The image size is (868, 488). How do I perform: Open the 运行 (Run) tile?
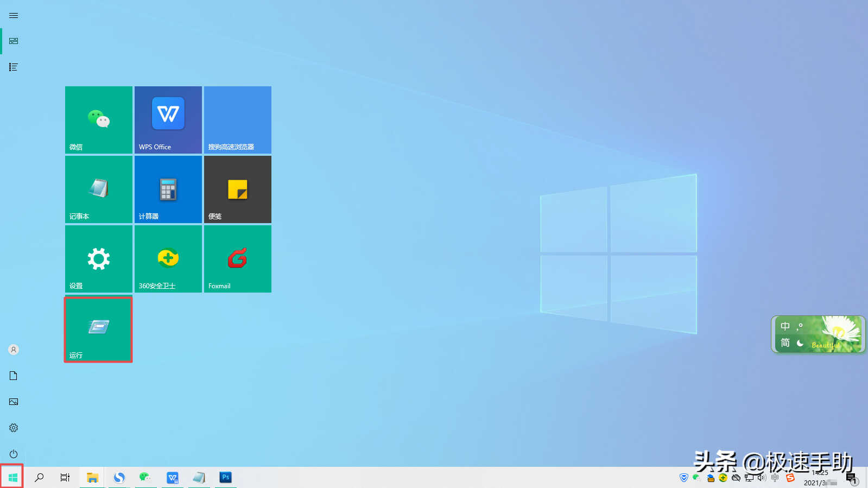(x=99, y=329)
